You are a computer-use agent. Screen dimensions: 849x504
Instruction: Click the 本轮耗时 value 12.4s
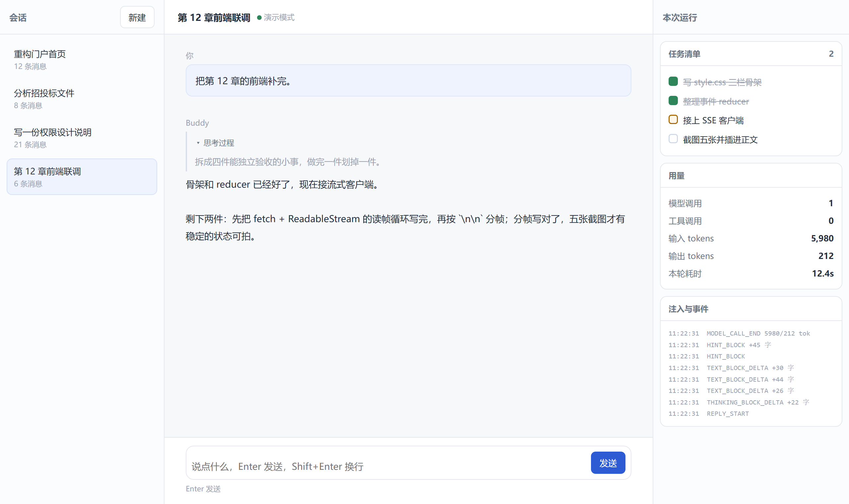[822, 274]
